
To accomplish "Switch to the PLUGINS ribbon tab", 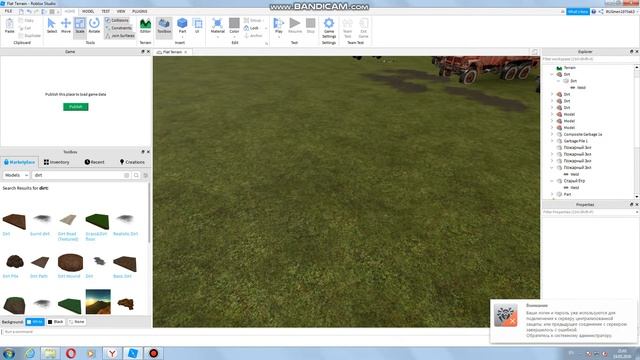I will (x=140, y=11).
